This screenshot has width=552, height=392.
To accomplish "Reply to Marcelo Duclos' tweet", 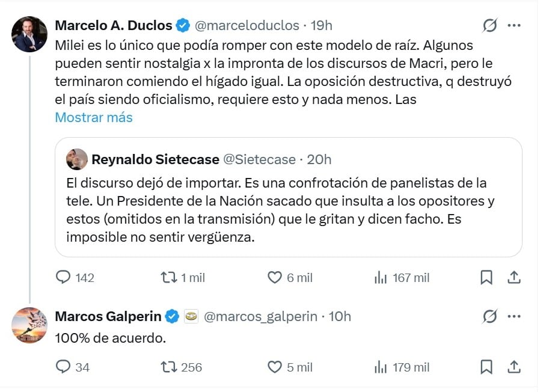I will point(64,278).
